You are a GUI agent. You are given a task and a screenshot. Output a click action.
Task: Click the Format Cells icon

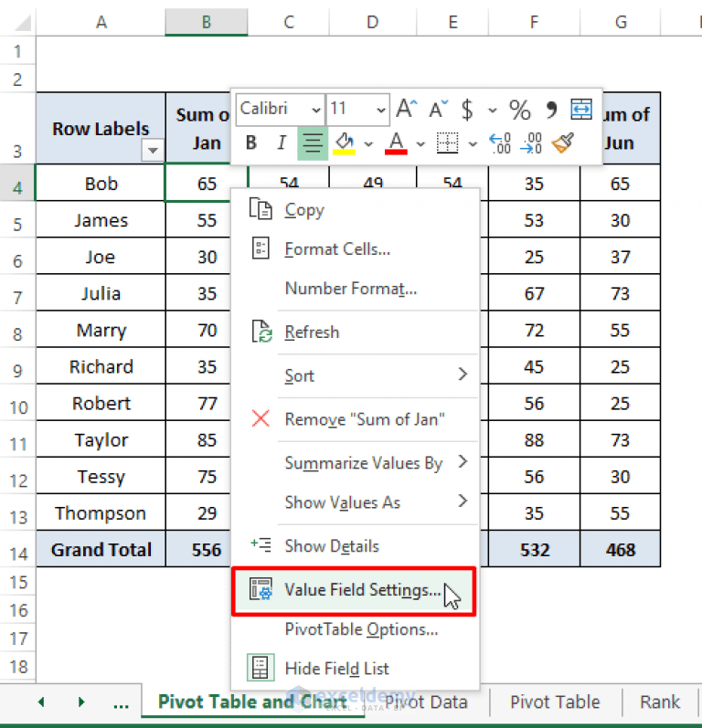261,248
